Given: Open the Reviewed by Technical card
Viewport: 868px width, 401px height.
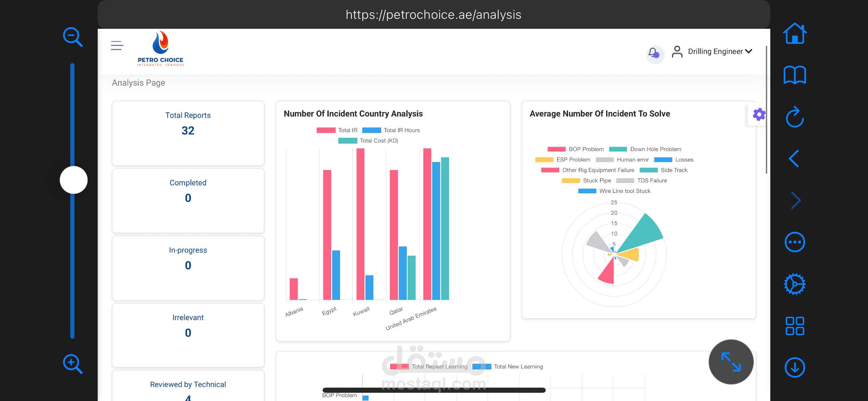Looking at the screenshot, I should (188, 386).
